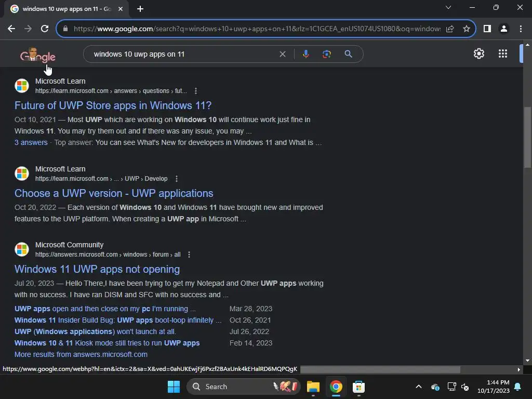Screen dimensions: 532x399
Task: Click the scroll right arrow
Action: (x=519, y=369)
